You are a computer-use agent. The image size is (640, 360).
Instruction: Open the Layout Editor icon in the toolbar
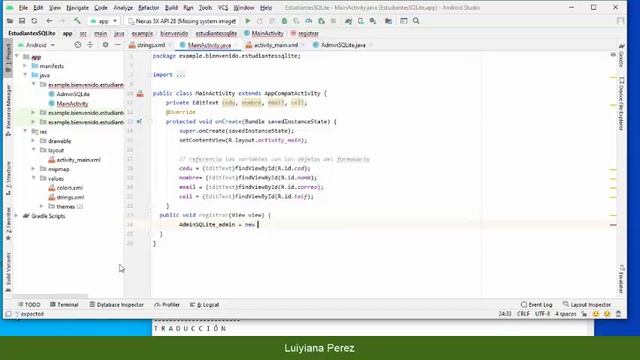(403, 21)
